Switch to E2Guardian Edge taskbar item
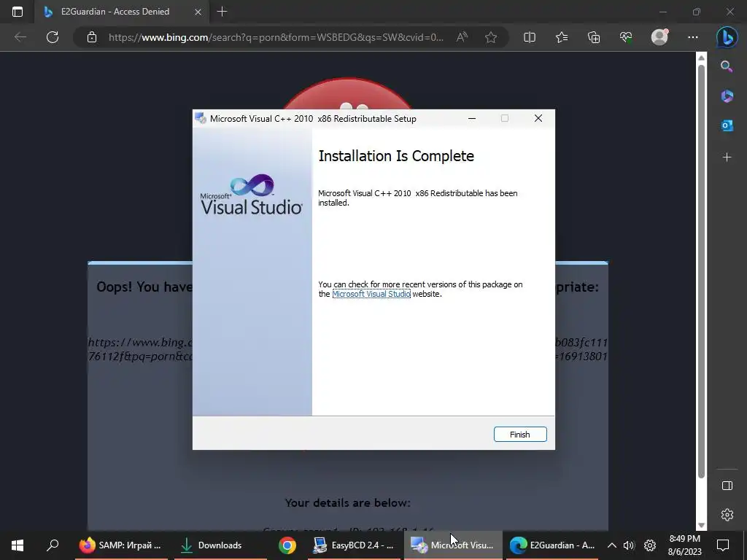 pyautogui.click(x=552, y=545)
